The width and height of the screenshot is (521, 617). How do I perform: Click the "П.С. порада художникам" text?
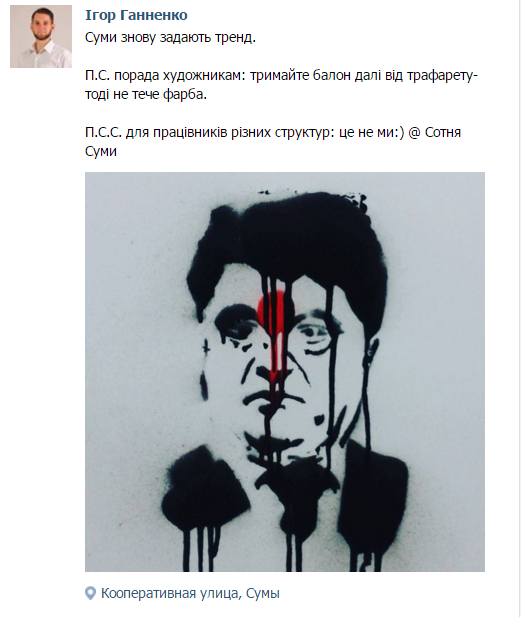(x=165, y=76)
